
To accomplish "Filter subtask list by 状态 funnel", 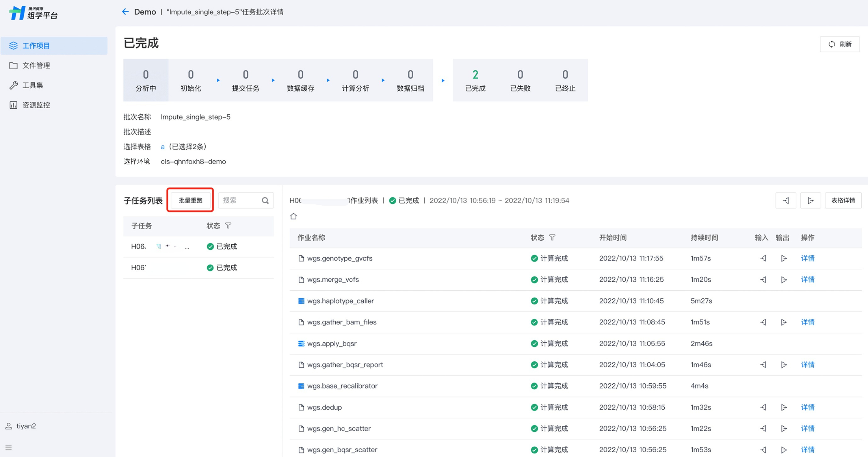I will (228, 225).
